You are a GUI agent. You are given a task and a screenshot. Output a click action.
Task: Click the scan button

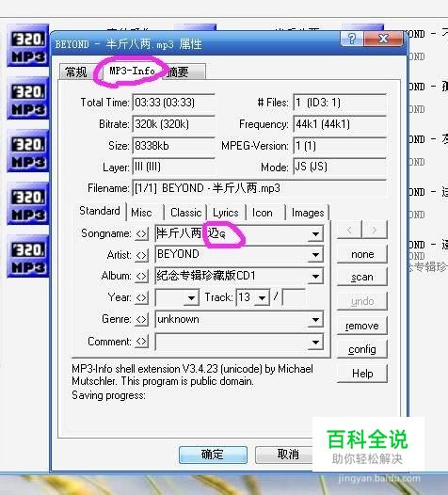click(362, 278)
